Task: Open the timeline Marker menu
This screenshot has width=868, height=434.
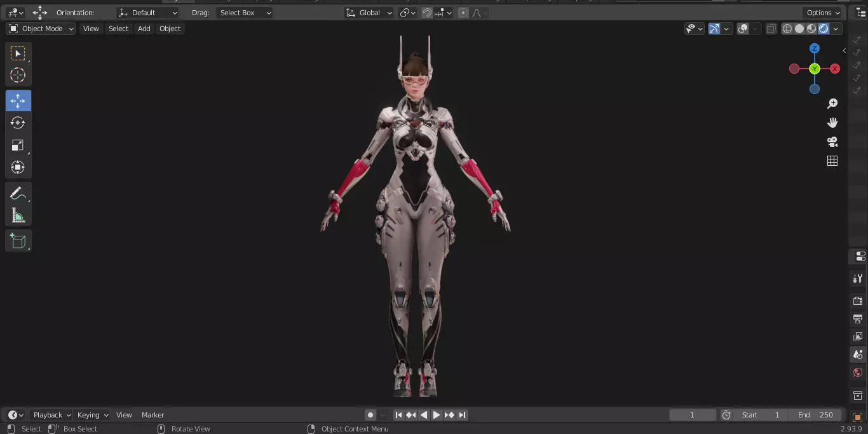Action: [153, 415]
